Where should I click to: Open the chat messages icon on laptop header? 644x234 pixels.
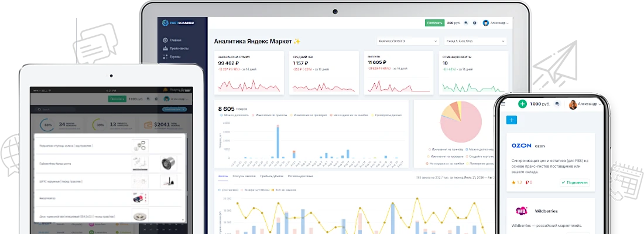(466, 23)
